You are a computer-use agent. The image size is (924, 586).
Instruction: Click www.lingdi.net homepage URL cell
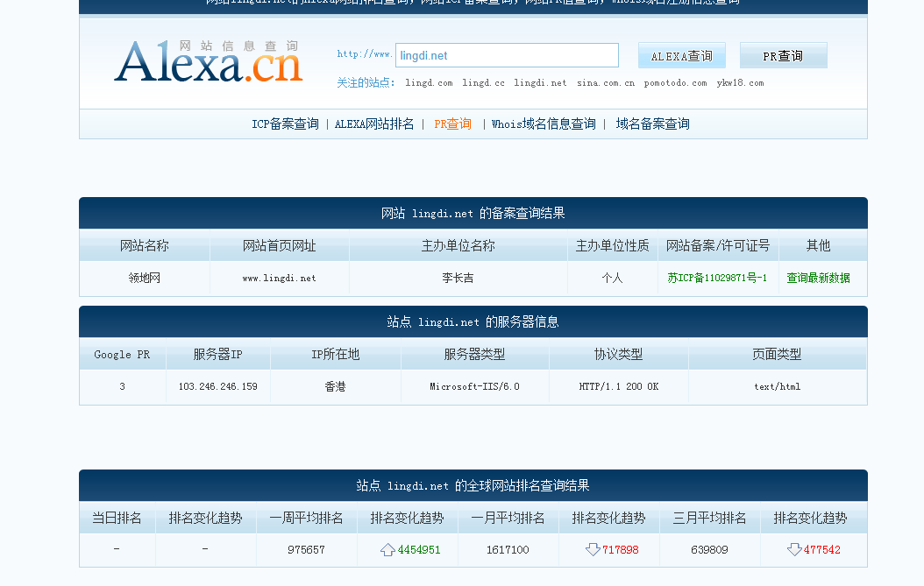280,278
